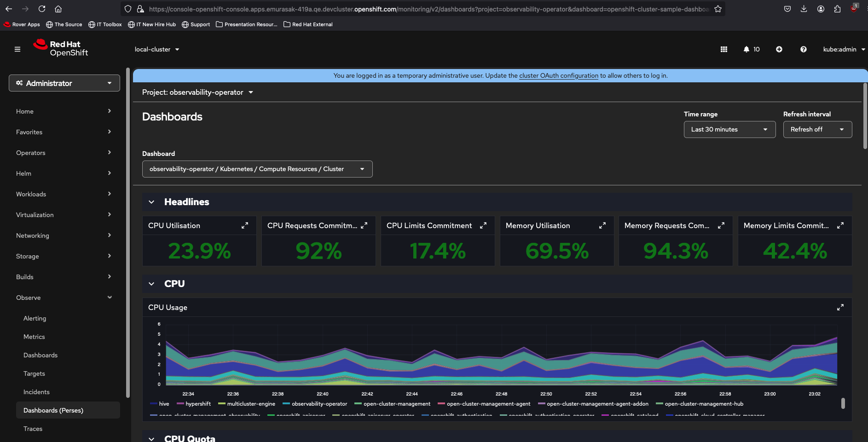Screen dimensions: 868x442
Task: Open Metrics under Observe navigation
Action: pos(34,337)
